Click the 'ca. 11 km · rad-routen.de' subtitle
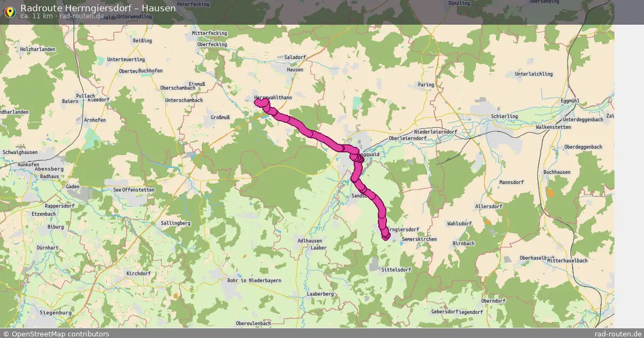Viewport: 644px width, 338px height. (62, 16)
